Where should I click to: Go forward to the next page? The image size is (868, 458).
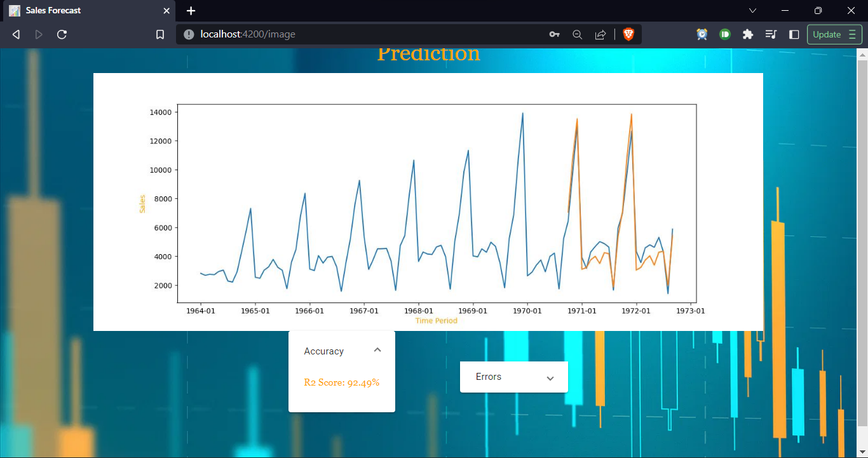[39, 34]
